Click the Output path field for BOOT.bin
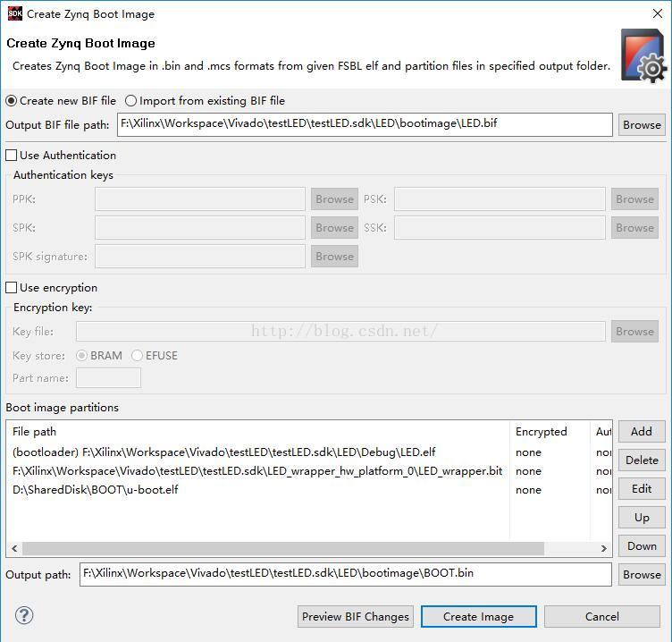The image size is (672, 642). click(x=346, y=574)
